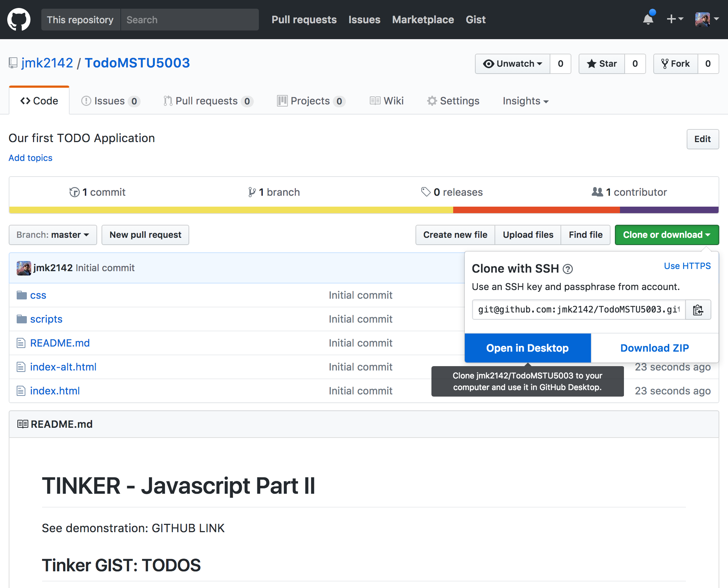Click the red language bar segment
The width and height of the screenshot is (728, 588).
537,210
